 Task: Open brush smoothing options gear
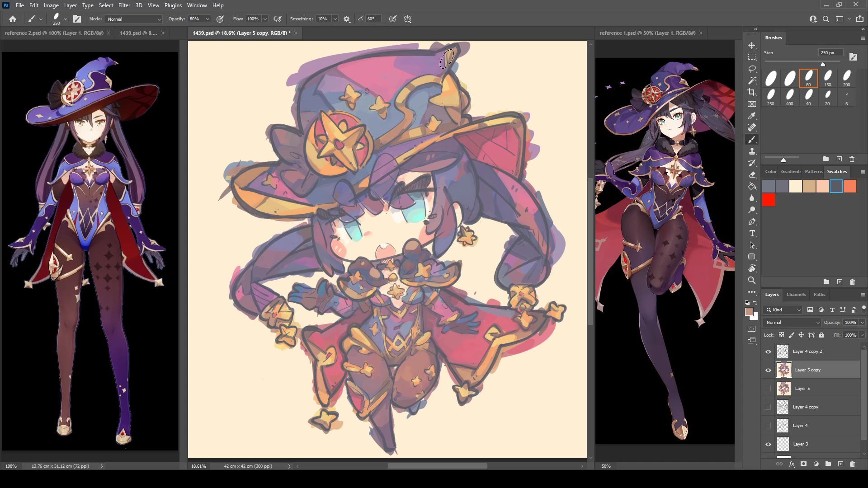(x=347, y=19)
